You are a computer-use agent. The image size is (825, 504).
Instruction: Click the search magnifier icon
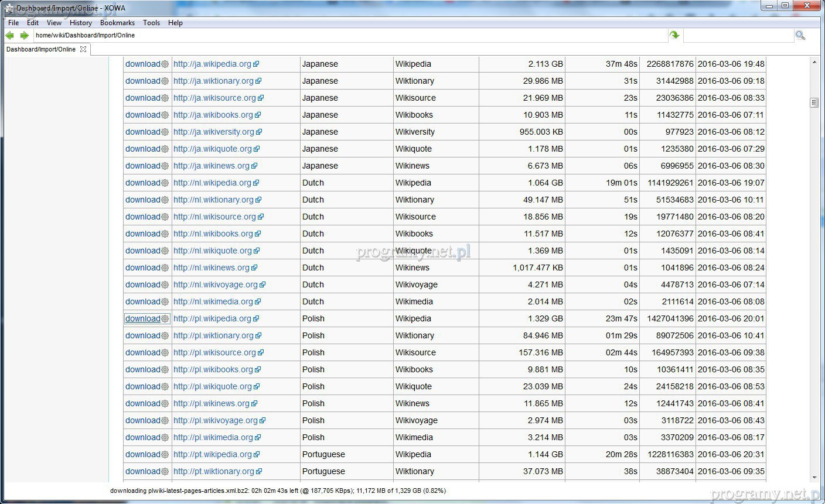(x=800, y=36)
